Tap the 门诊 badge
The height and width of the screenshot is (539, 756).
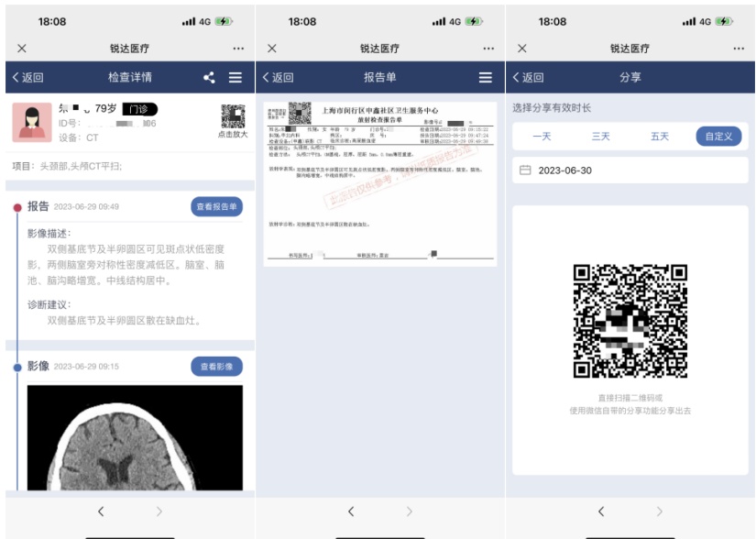pyautogui.click(x=139, y=109)
